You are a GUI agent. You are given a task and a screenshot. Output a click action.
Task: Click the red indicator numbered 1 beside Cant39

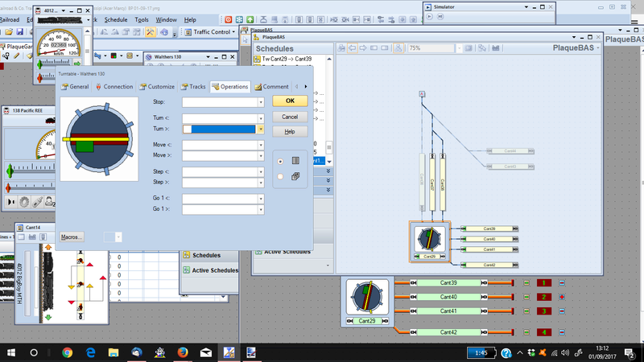click(544, 283)
